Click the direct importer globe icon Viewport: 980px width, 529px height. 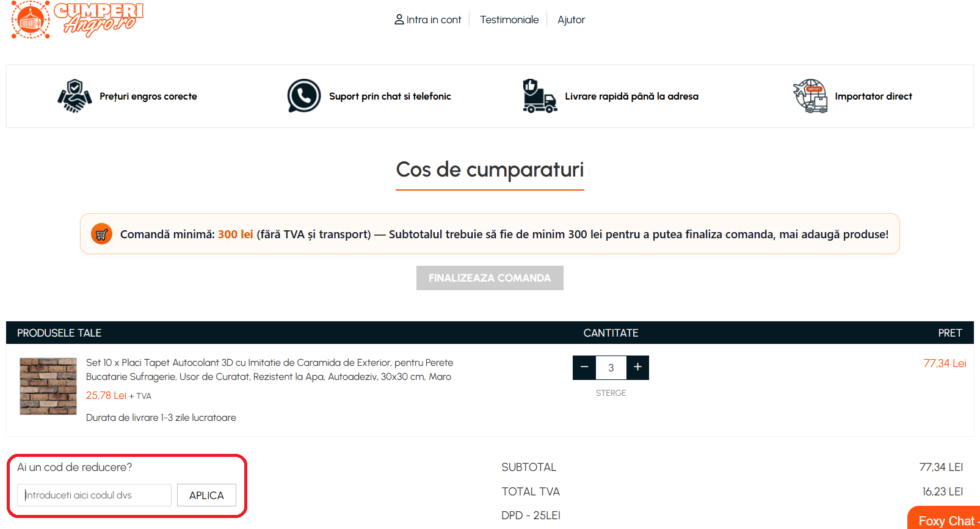[x=810, y=96]
